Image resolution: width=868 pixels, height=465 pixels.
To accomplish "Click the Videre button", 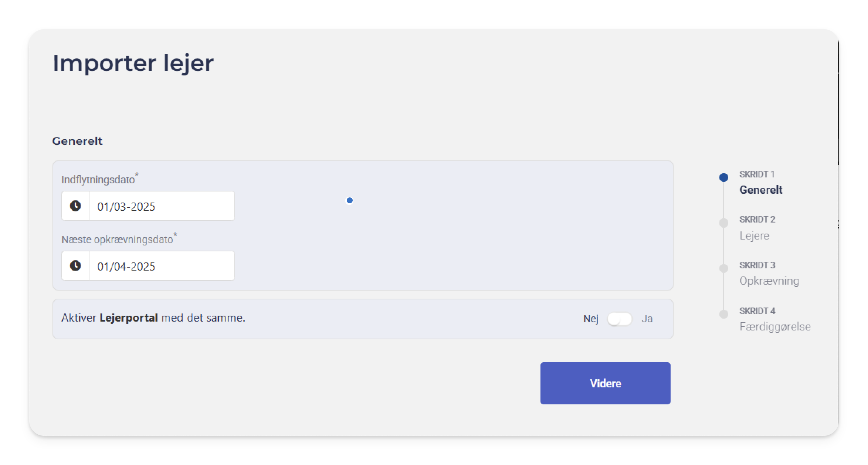I will click(606, 383).
